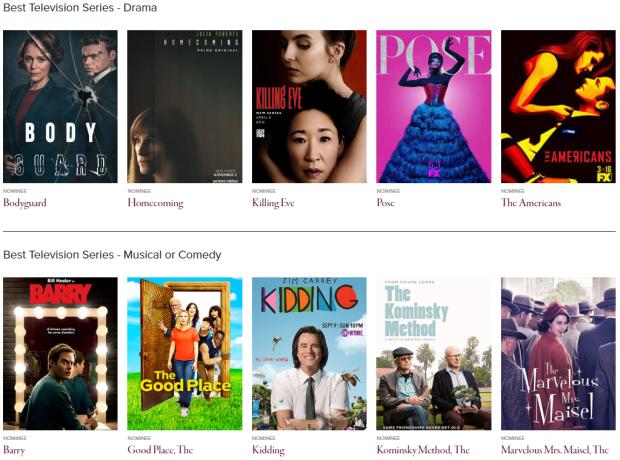Screen dimensions: 620x460
Task: Select The Marvelous Mrs. Maisel poster
Action: click(558, 354)
